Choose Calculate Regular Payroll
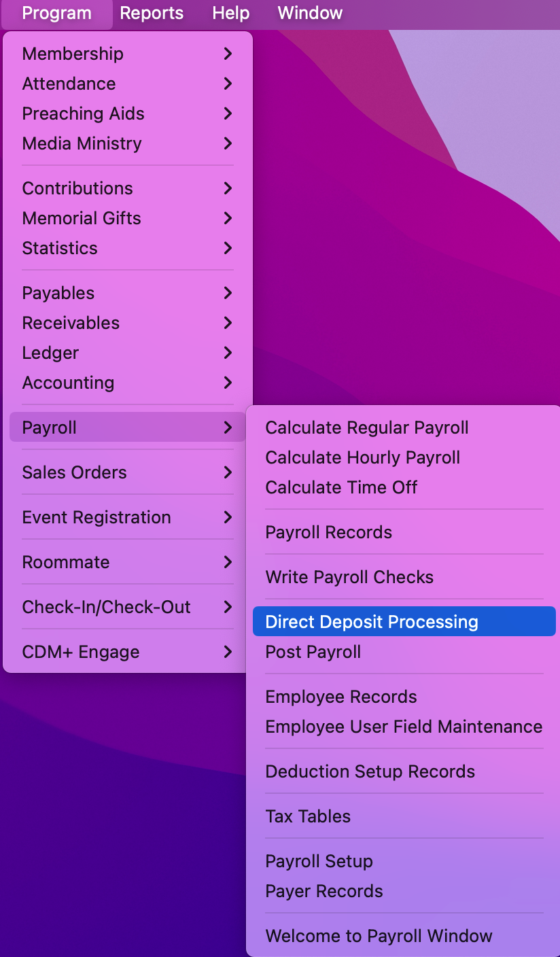This screenshot has width=560, height=957. pos(367,428)
